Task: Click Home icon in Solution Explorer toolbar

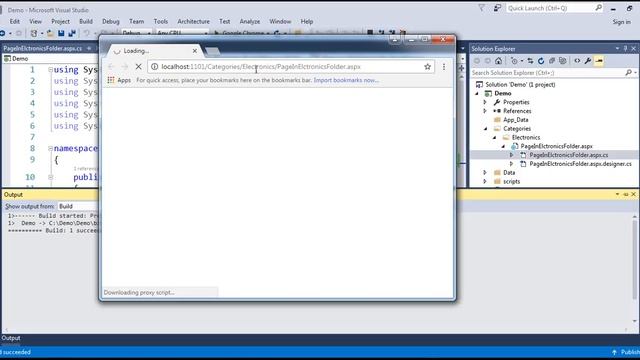Action: pos(498,61)
